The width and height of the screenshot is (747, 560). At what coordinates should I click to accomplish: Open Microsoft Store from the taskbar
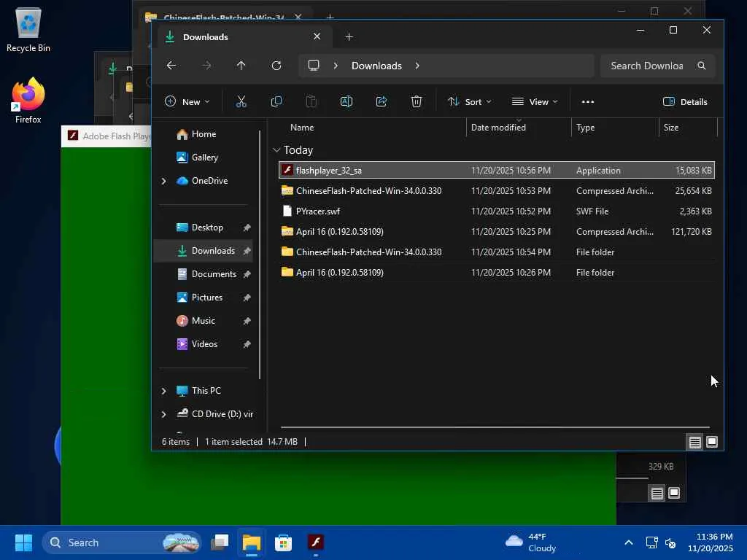pyautogui.click(x=284, y=542)
